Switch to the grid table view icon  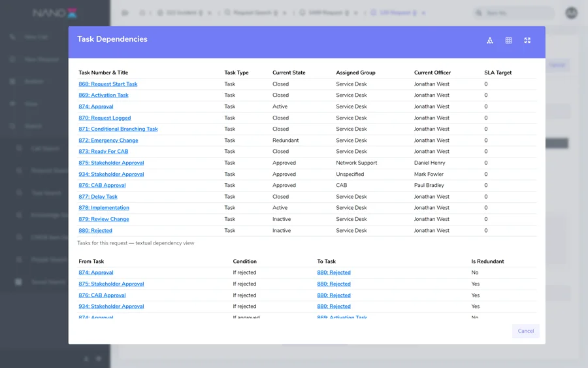pyautogui.click(x=508, y=41)
